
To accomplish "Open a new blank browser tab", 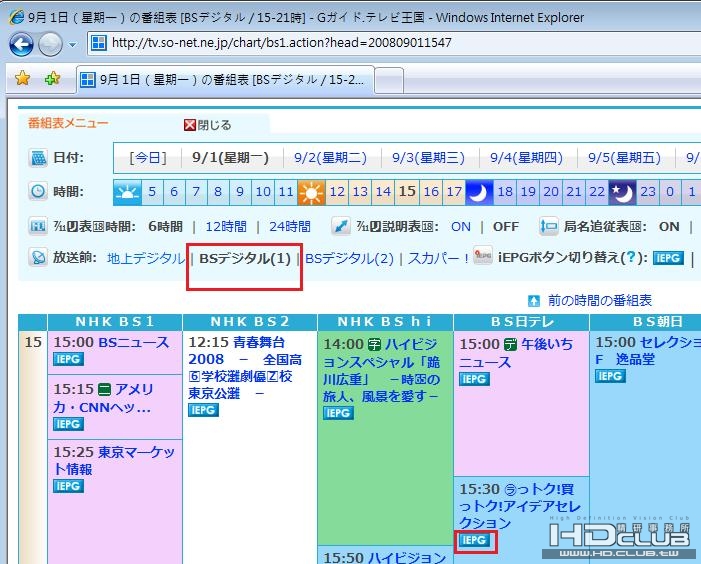I will coord(389,80).
